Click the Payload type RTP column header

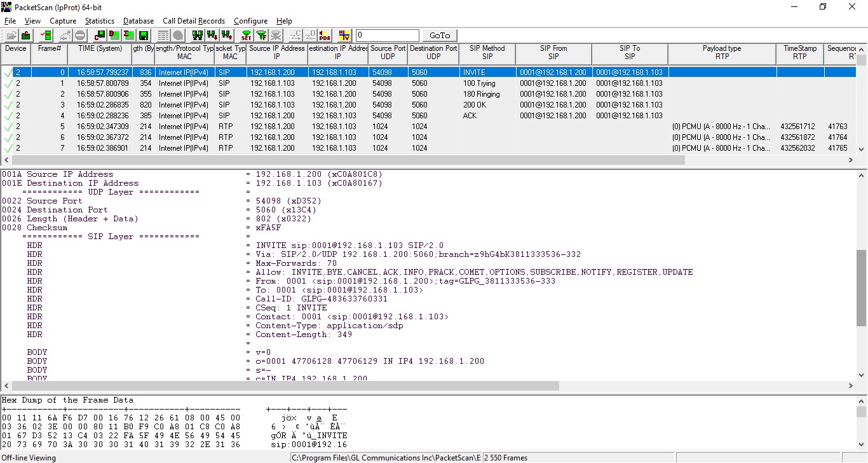[722, 53]
